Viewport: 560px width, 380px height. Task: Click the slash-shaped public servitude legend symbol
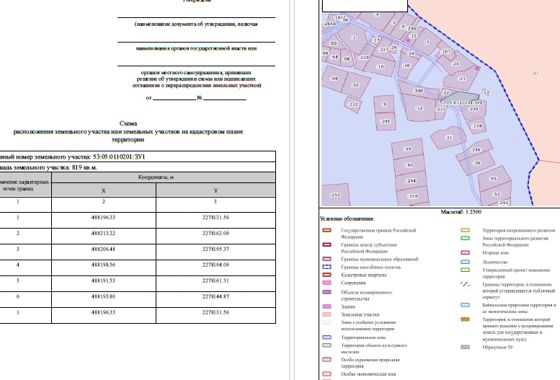tap(465, 284)
